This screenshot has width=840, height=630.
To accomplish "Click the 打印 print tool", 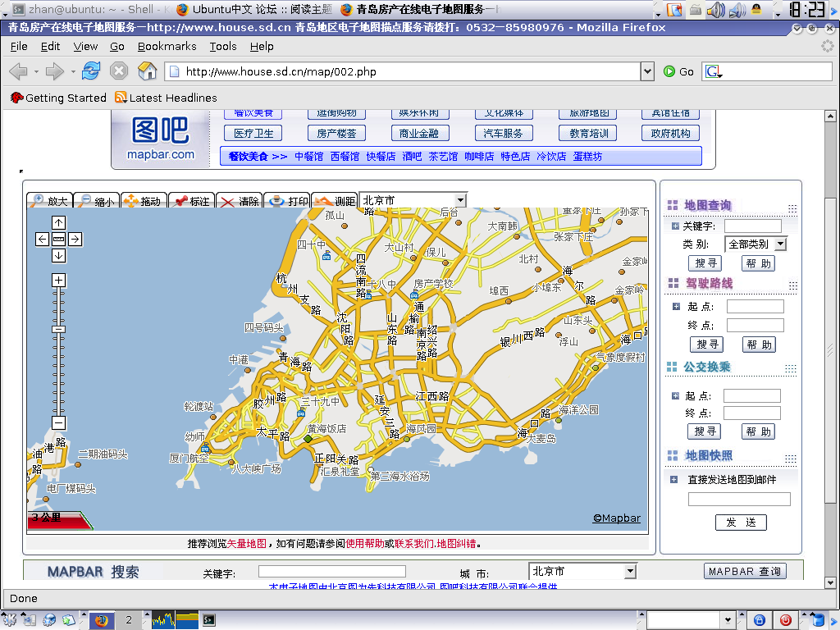I will click(286, 201).
